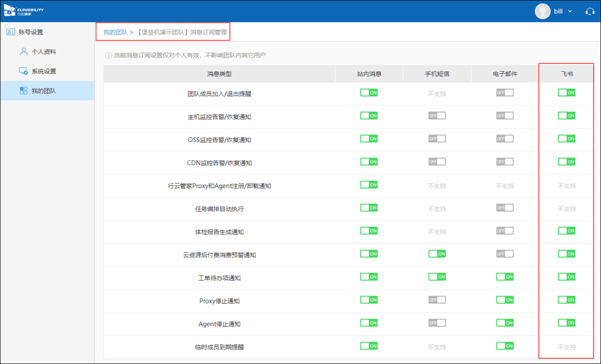Image resolution: width=601 pixels, height=364 pixels.
Task: Click the 我的团队 breadcrumb link
Action: (x=115, y=32)
